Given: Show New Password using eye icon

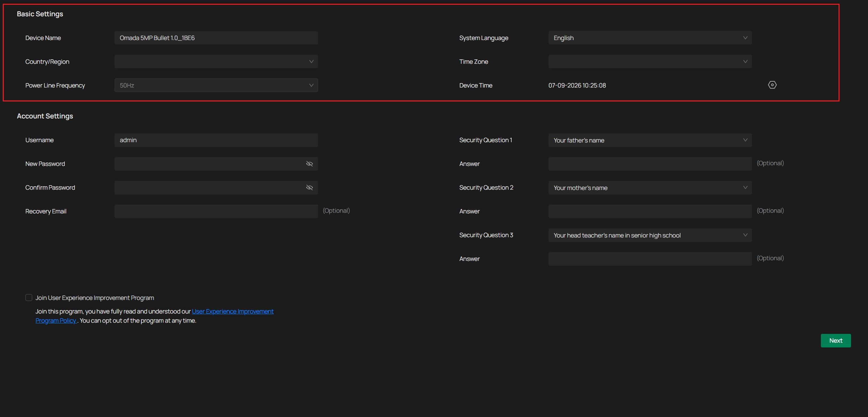Looking at the screenshot, I should coord(309,164).
